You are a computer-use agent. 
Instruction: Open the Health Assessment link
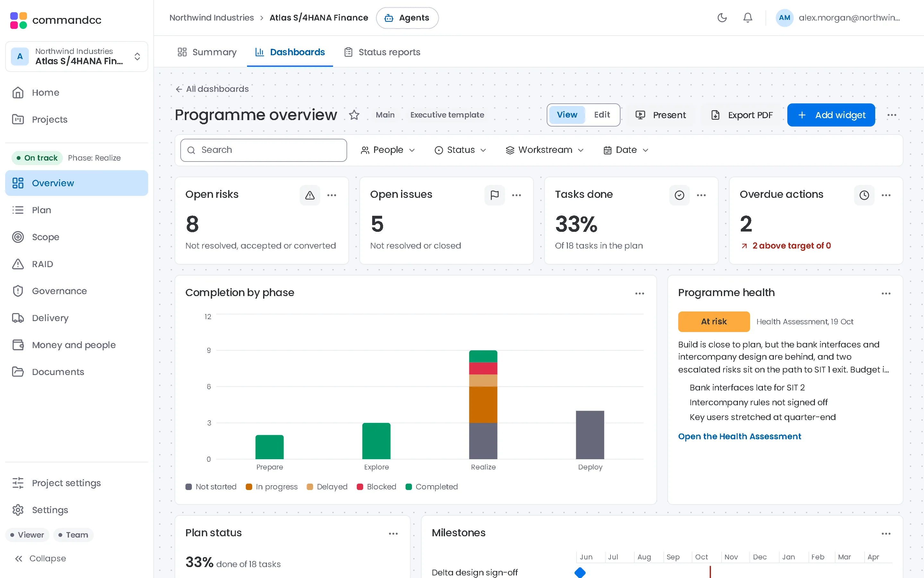(739, 436)
